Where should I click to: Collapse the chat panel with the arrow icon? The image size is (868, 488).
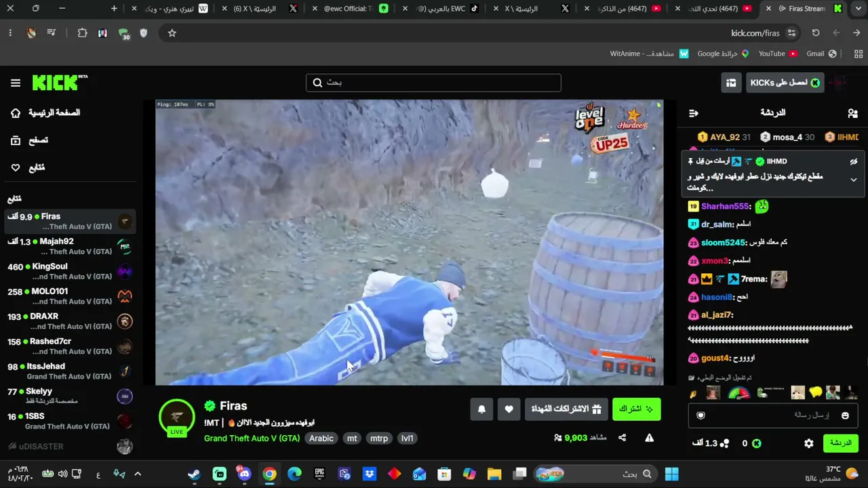(x=693, y=113)
